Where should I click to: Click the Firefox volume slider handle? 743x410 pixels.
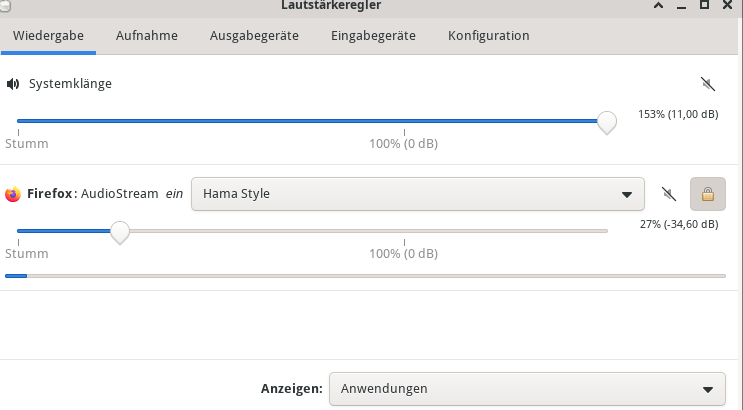click(x=120, y=232)
